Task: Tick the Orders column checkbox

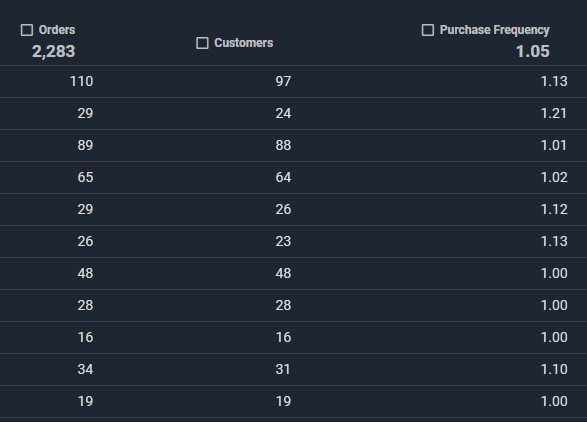Action: (27, 30)
